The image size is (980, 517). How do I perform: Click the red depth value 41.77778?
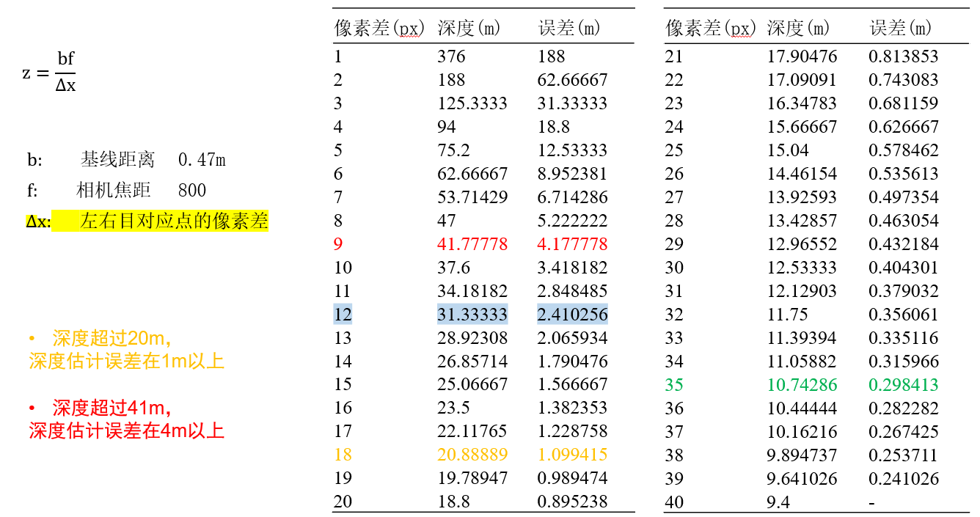pyautogui.click(x=472, y=244)
